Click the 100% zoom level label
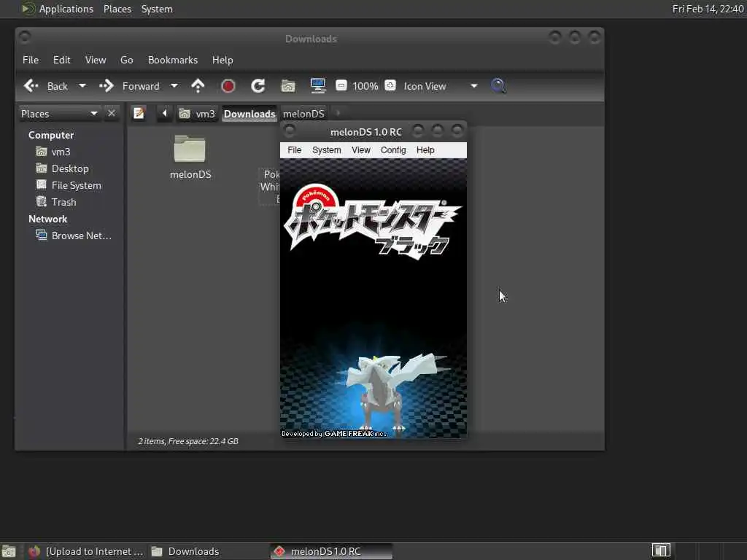The width and height of the screenshot is (747, 560). coord(365,86)
